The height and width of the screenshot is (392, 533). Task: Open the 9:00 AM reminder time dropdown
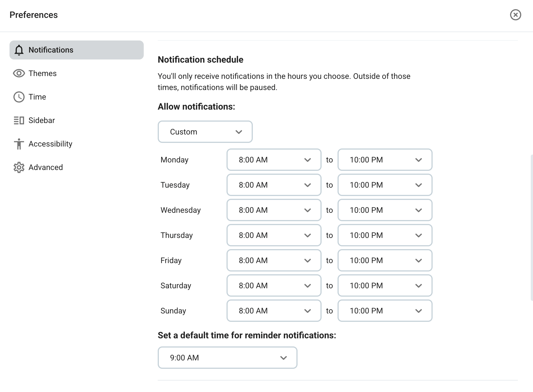[227, 358]
